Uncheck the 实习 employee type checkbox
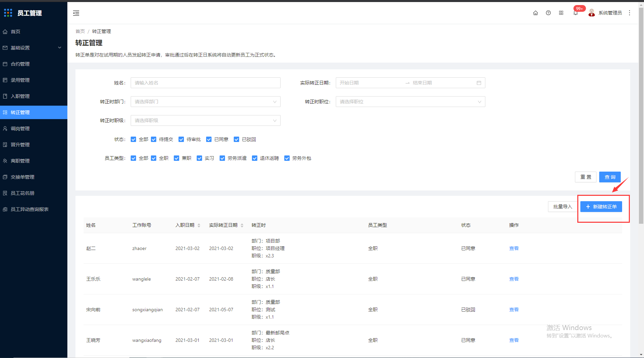 pos(199,158)
